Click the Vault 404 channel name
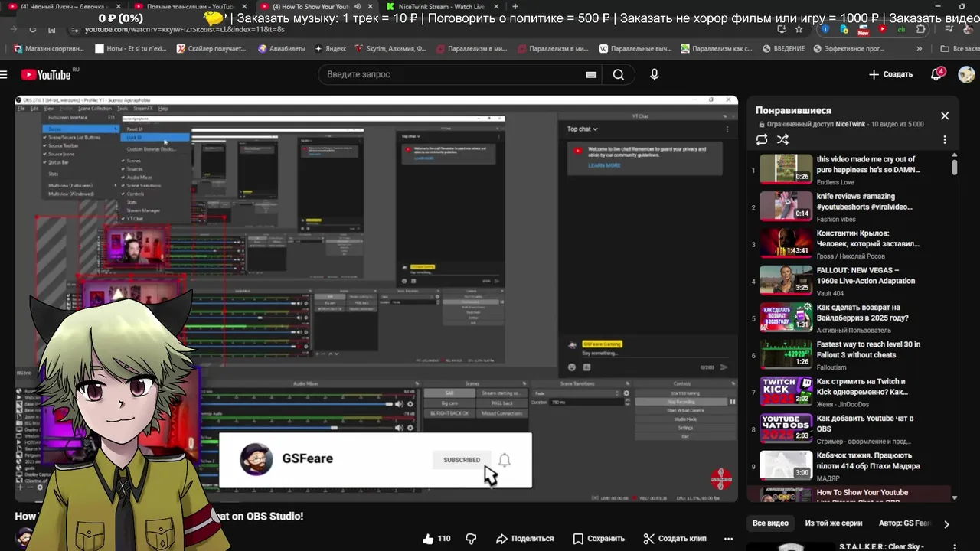 [830, 293]
